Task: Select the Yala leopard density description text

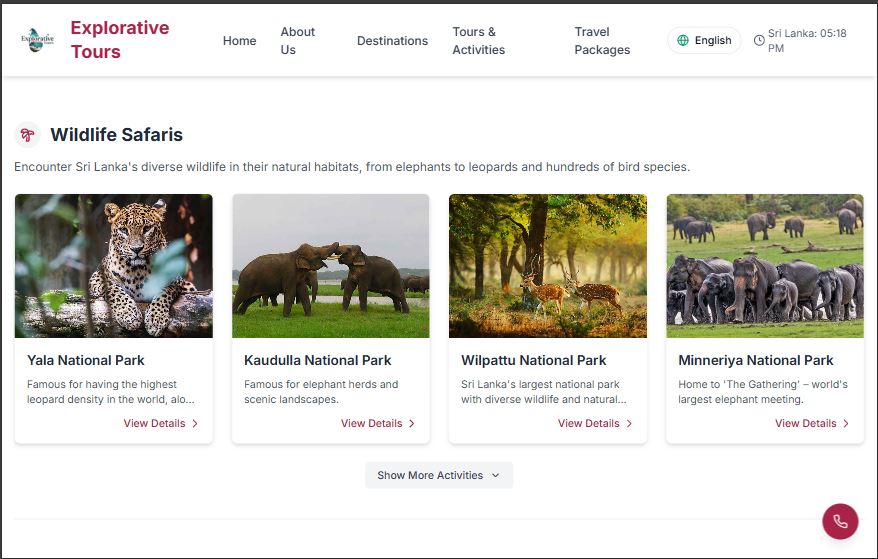Action: point(111,392)
